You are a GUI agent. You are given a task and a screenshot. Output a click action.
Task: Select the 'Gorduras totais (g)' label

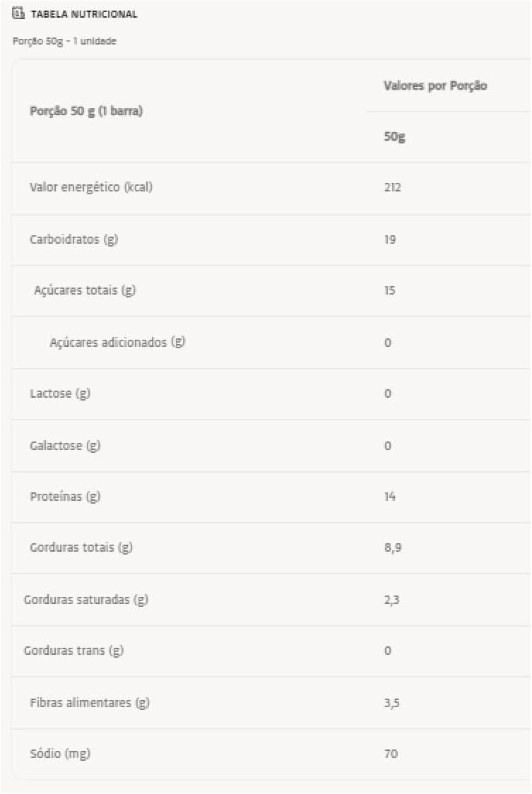coord(81,547)
